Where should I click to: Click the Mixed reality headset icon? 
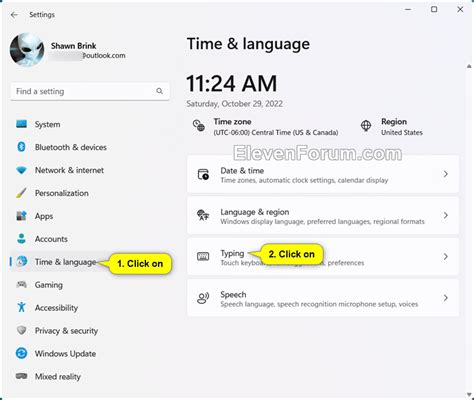coord(22,376)
